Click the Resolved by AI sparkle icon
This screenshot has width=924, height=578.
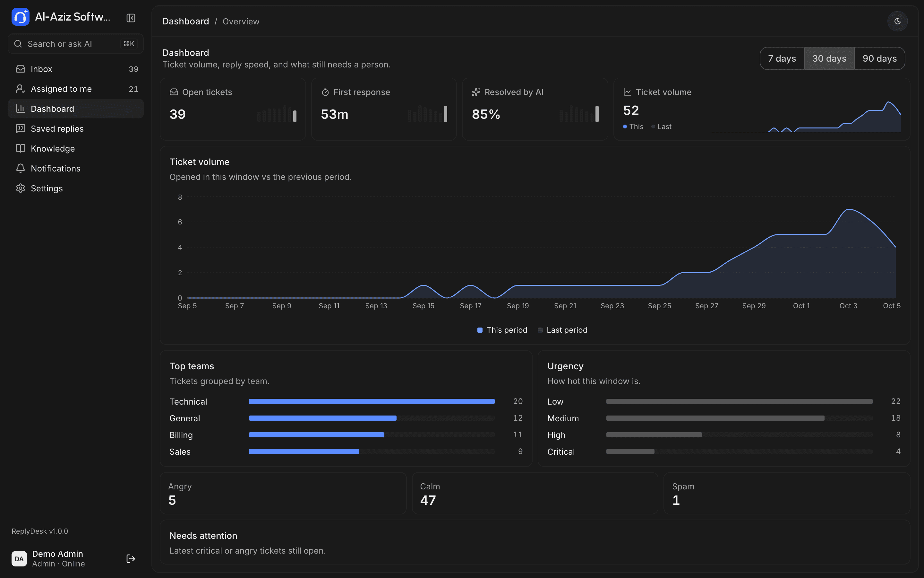(x=476, y=92)
